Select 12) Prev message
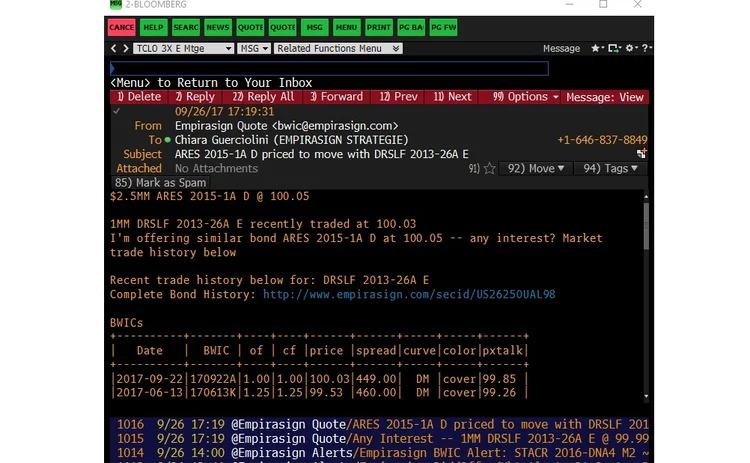750x463 pixels. coord(398,97)
